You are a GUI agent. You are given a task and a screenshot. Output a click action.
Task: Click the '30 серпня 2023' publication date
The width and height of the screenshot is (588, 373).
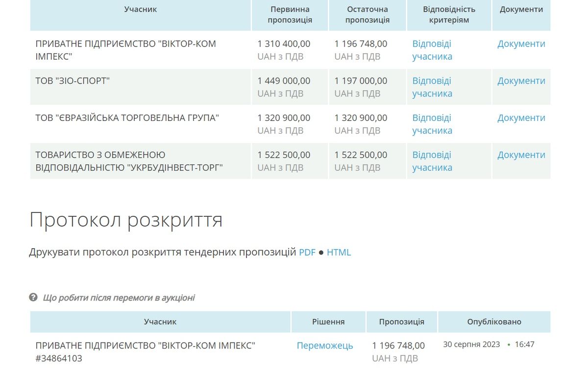tap(471, 345)
